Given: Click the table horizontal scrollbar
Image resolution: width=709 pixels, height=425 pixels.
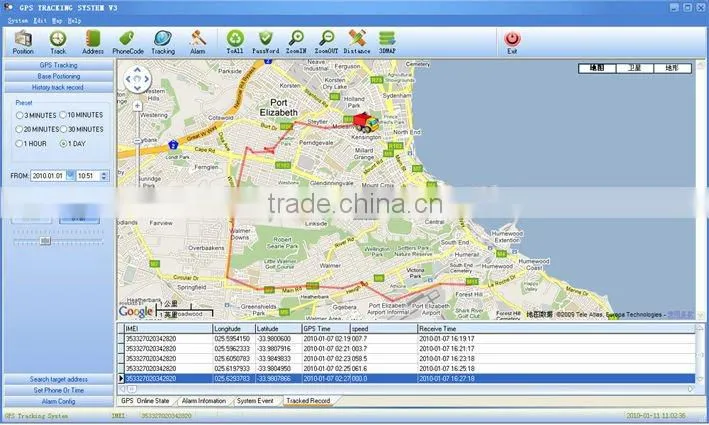Looking at the screenshot, I should coord(406,389).
